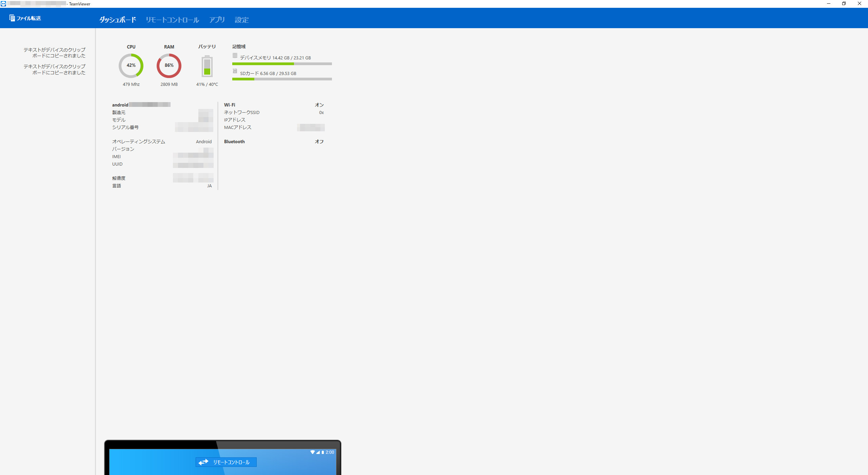Open the アプリ tab

[x=217, y=20]
